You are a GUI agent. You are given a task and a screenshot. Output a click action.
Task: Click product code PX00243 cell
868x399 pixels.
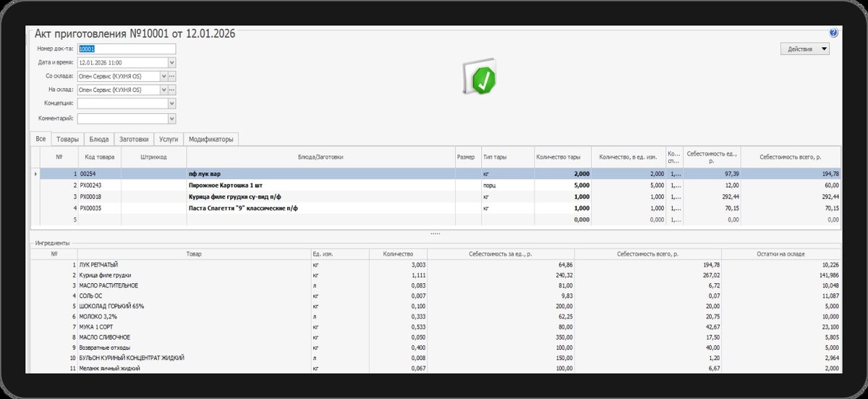coord(99,185)
